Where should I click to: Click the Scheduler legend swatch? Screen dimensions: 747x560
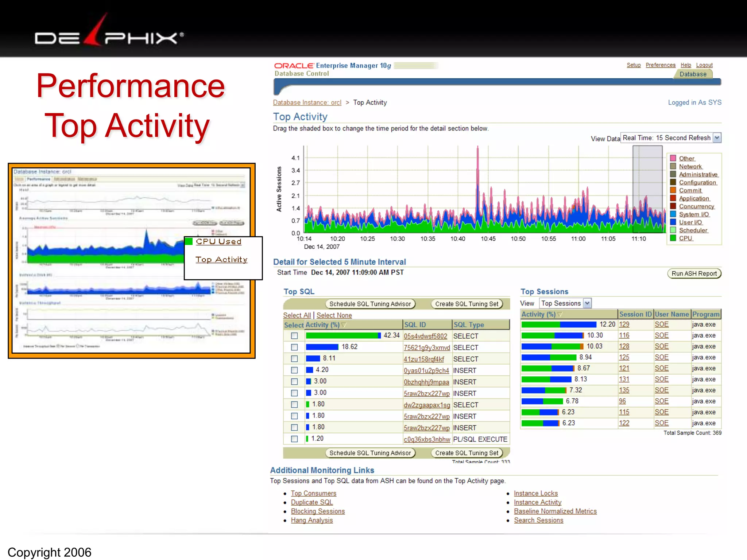coord(673,230)
